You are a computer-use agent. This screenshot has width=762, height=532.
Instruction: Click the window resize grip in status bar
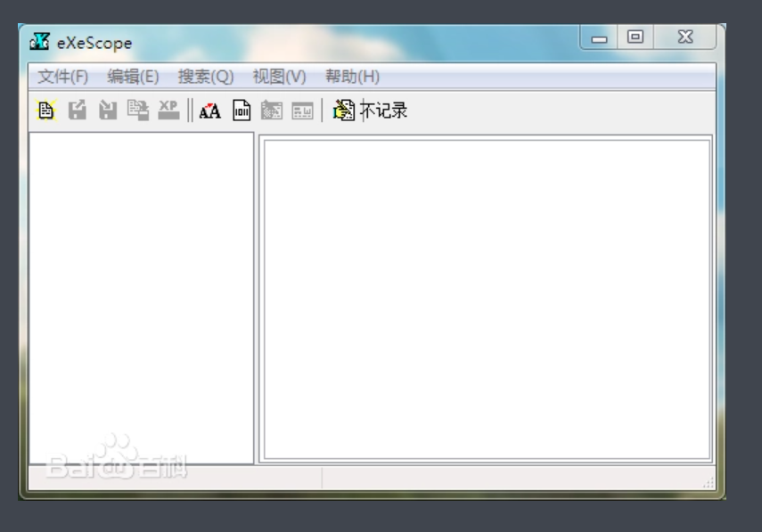(709, 482)
